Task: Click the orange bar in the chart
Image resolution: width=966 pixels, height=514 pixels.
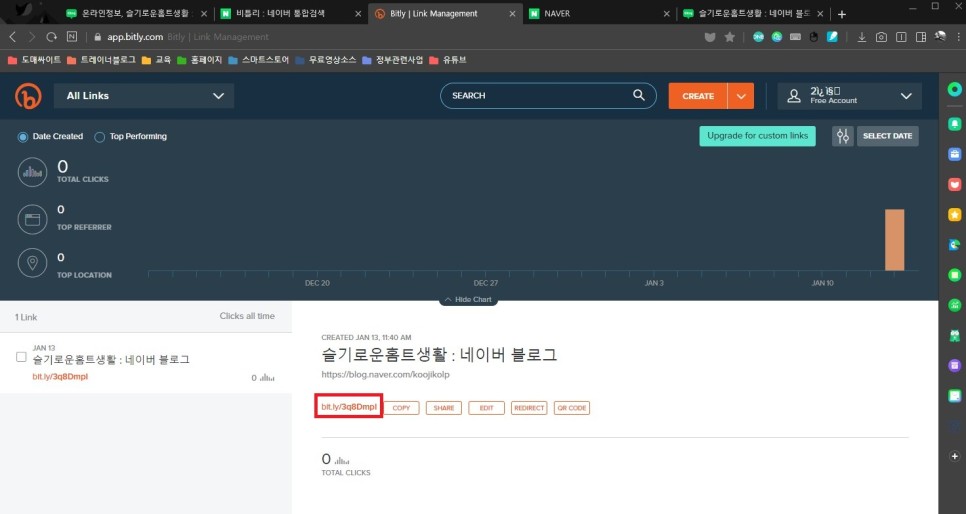Action: click(x=895, y=240)
